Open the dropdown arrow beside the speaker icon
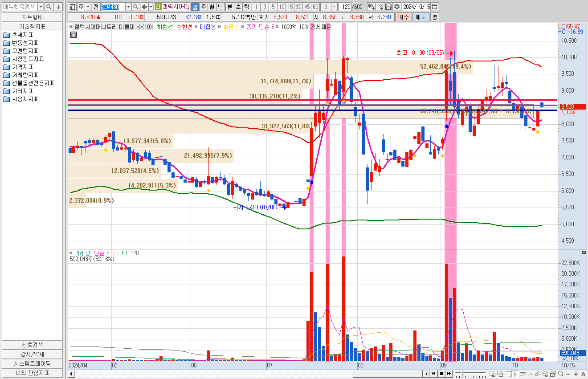The image size is (588, 379). coord(151,7)
